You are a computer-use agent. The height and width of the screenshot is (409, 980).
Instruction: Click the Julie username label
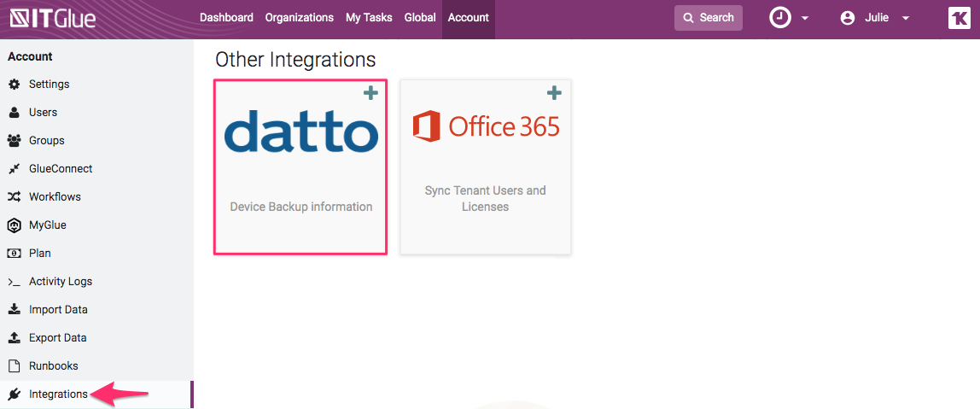pyautogui.click(x=877, y=18)
